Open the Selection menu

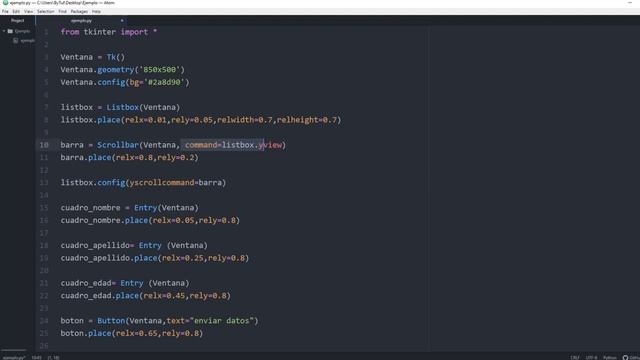pos(45,11)
